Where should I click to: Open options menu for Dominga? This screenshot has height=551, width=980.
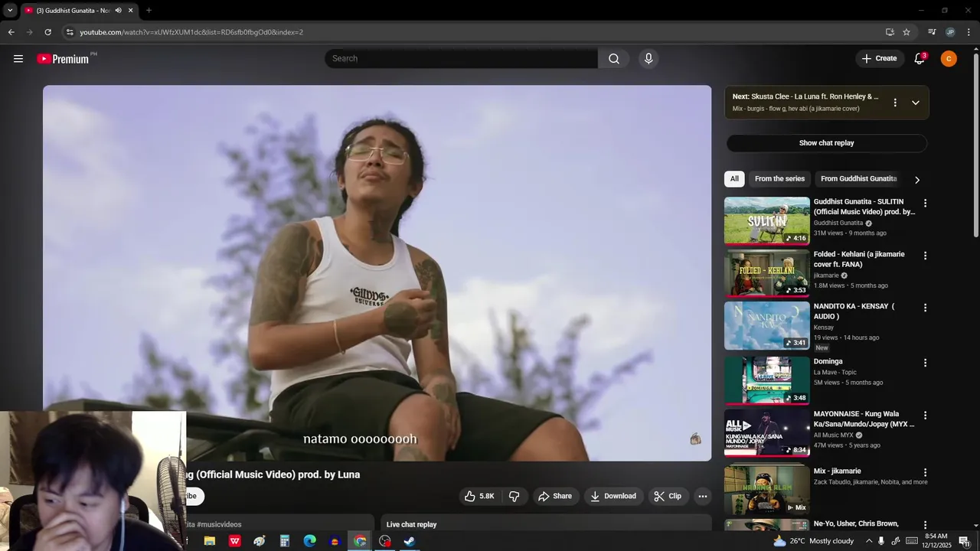pos(925,363)
